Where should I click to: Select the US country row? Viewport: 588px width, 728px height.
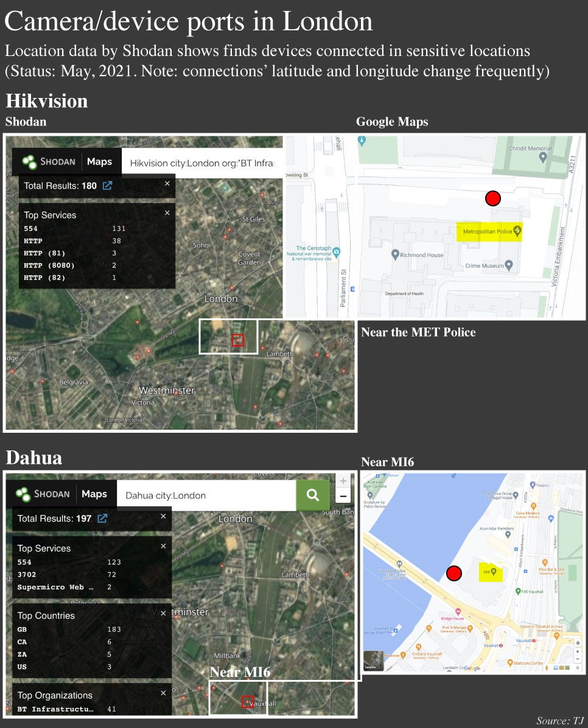pos(65,667)
